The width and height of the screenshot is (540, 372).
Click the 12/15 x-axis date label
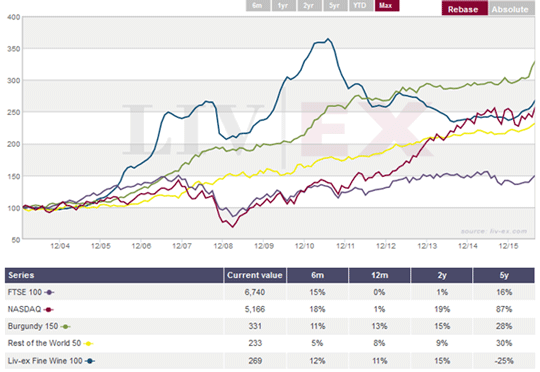(x=509, y=246)
